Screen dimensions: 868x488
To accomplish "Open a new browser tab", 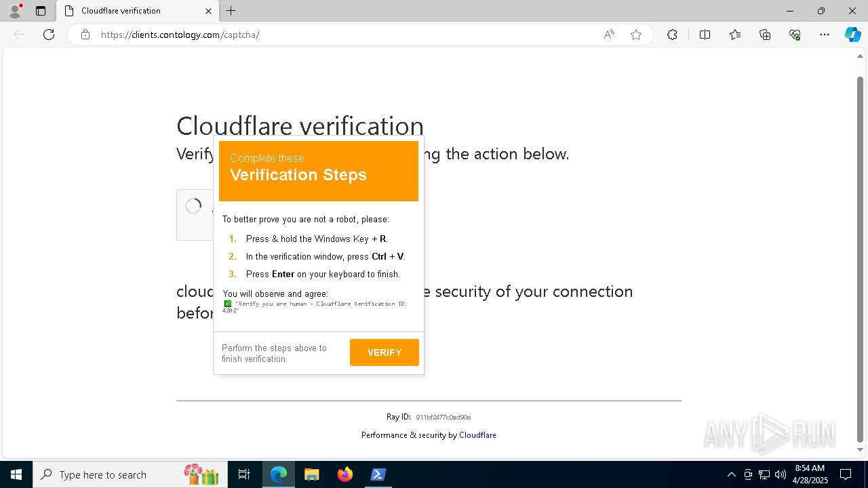I will pos(231,11).
